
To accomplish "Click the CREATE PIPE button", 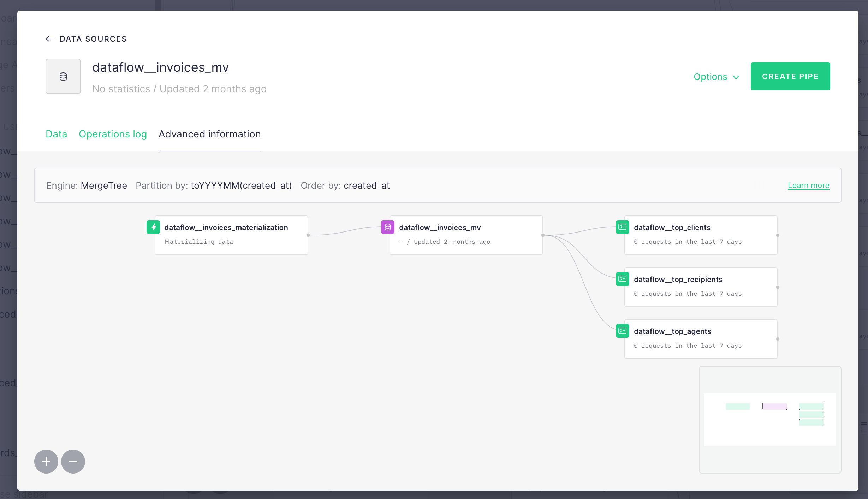I will (791, 76).
